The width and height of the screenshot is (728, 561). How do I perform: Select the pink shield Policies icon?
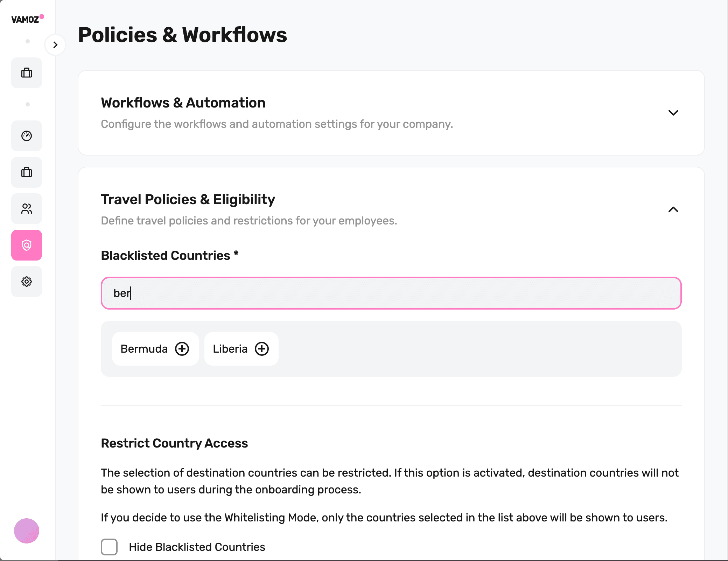click(x=27, y=245)
